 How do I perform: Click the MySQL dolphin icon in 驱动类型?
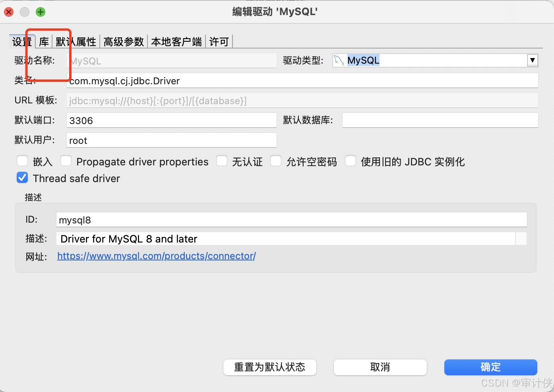tap(339, 60)
